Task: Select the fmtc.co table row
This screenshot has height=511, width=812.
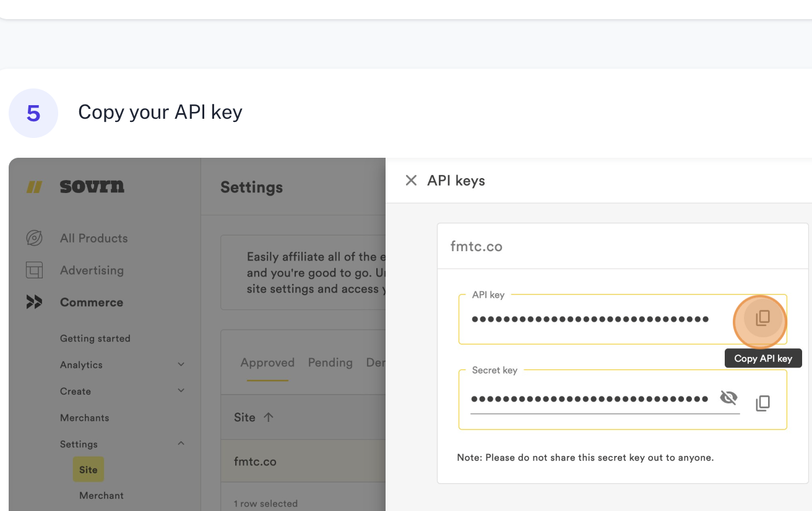Action: [x=302, y=462]
